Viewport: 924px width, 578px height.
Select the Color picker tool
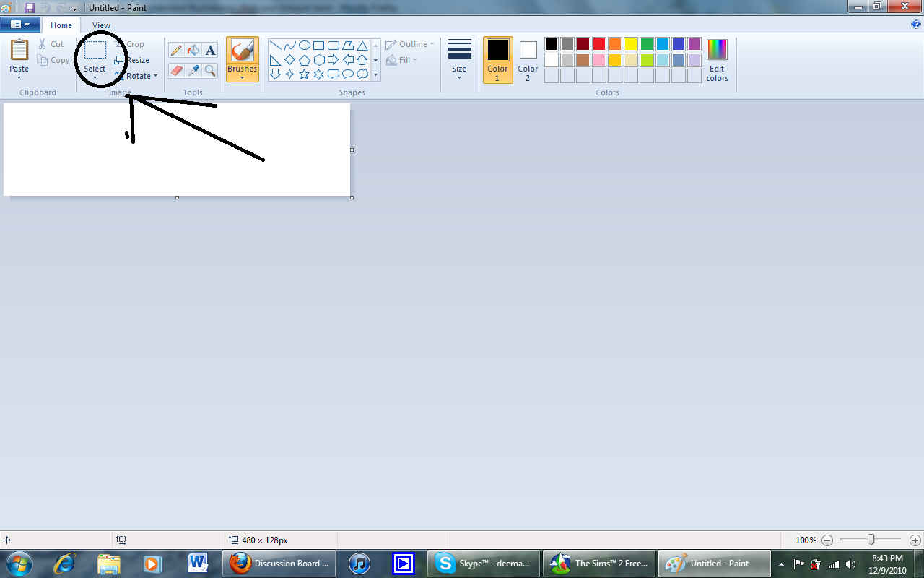[x=192, y=72]
